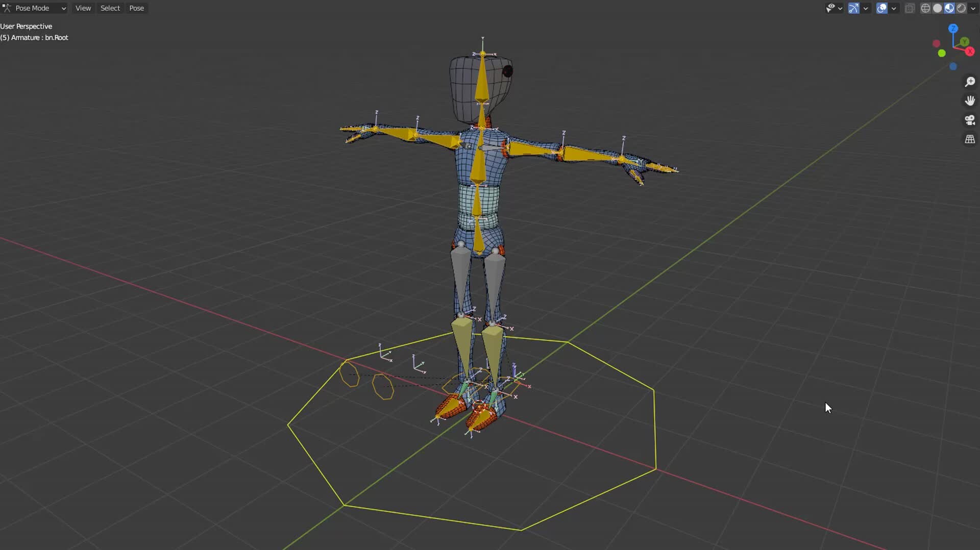Enable Rendered viewport shading
The image size is (980, 550).
click(x=962, y=8)
